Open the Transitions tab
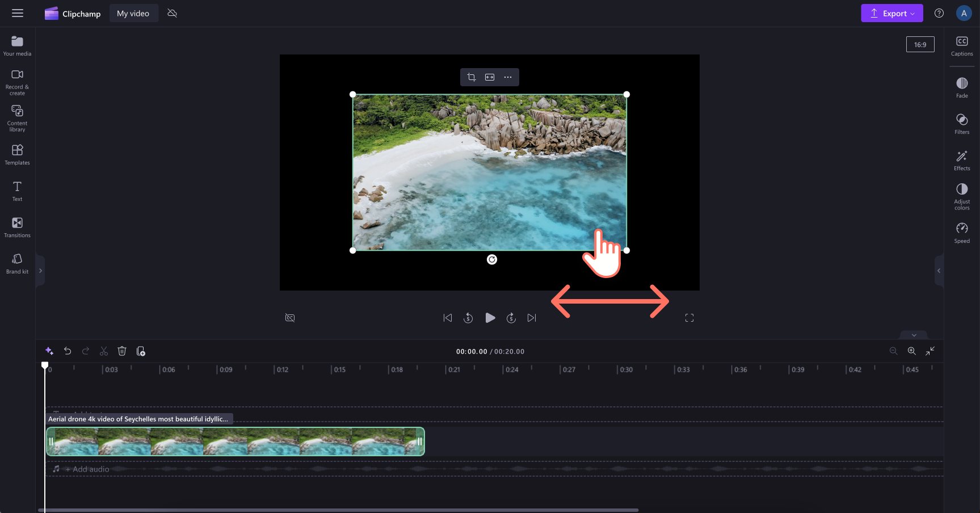Image resolution: width=980 pixels, height=513 pixels. 17,228
